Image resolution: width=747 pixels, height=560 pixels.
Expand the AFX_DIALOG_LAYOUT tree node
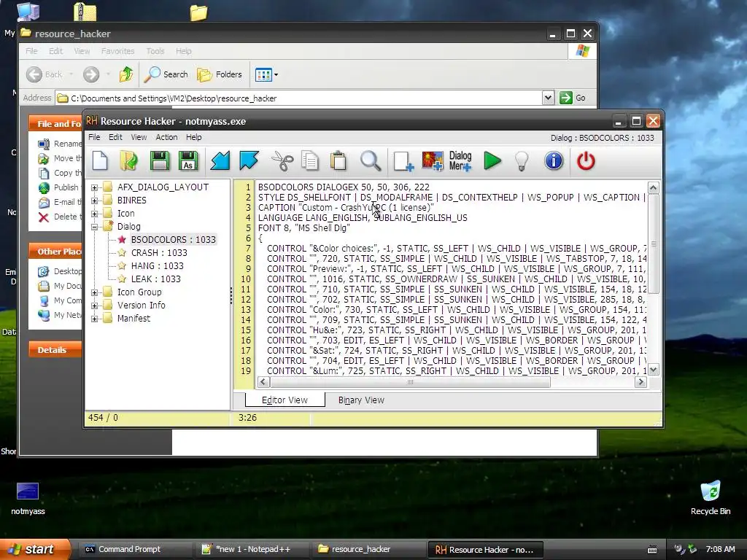[94, 187]
